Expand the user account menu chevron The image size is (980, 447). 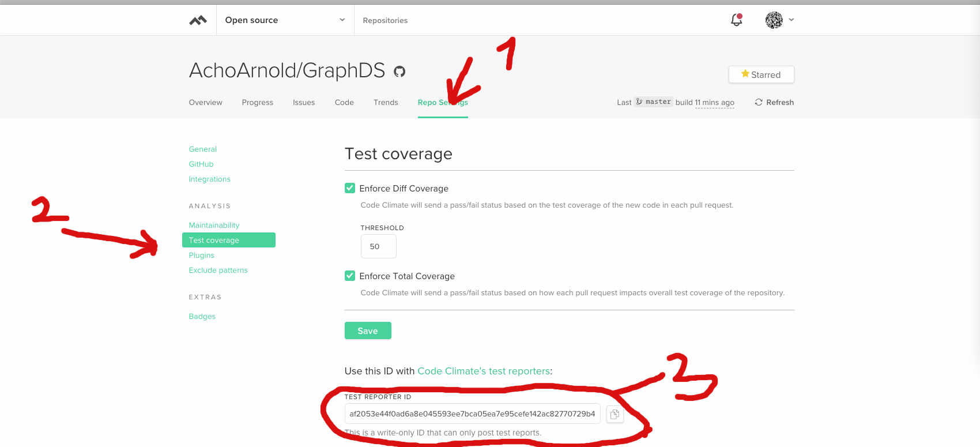click(791, 20)
